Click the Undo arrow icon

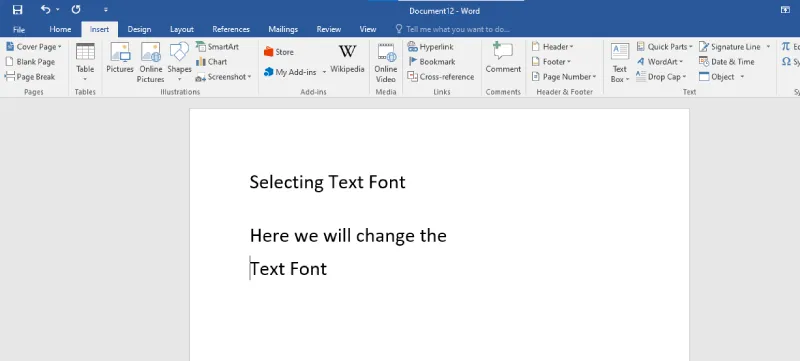point(46,9)
